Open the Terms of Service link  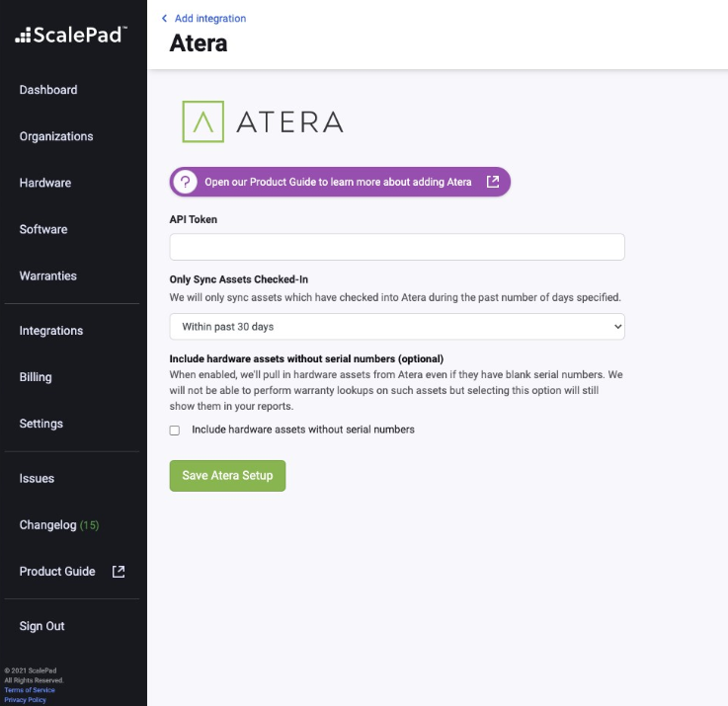pos(30,689)
